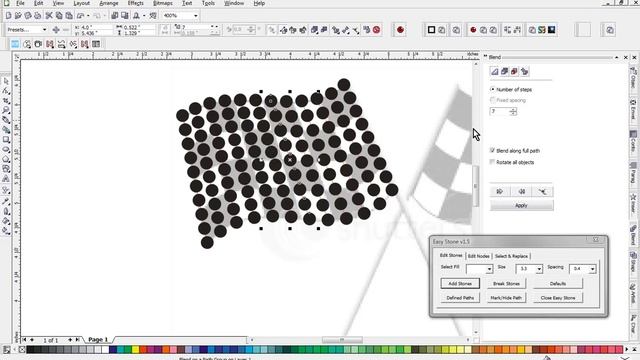Screen dimensions: 640x360
Task: Click the first highlighted icon in the lower toolbar row
Action: click(x=15, y=44)
